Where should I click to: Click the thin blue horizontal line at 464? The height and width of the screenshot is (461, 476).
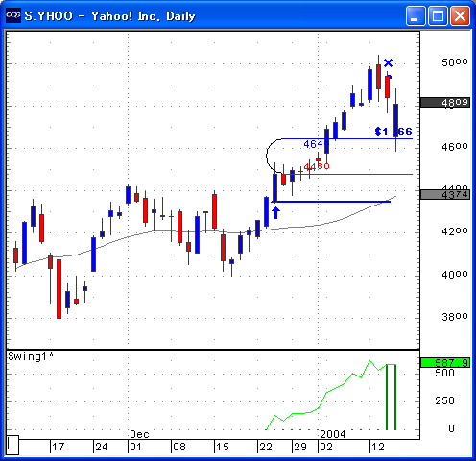tap(347, 138)
